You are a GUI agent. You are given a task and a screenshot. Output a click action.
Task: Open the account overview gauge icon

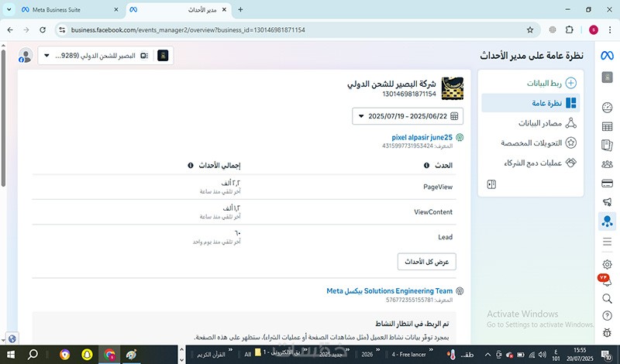(x=607, y=107)
